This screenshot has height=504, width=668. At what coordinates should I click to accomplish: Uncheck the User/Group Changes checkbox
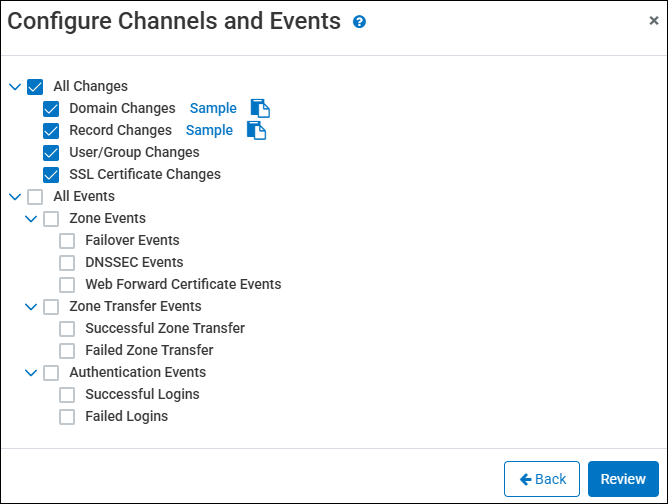pos(52,153)
